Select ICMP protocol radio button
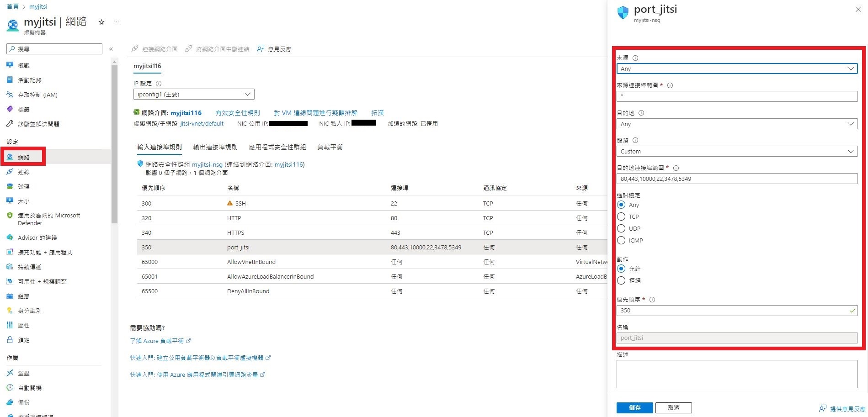Viewport: 868px width, 417px height. [621, 240]
